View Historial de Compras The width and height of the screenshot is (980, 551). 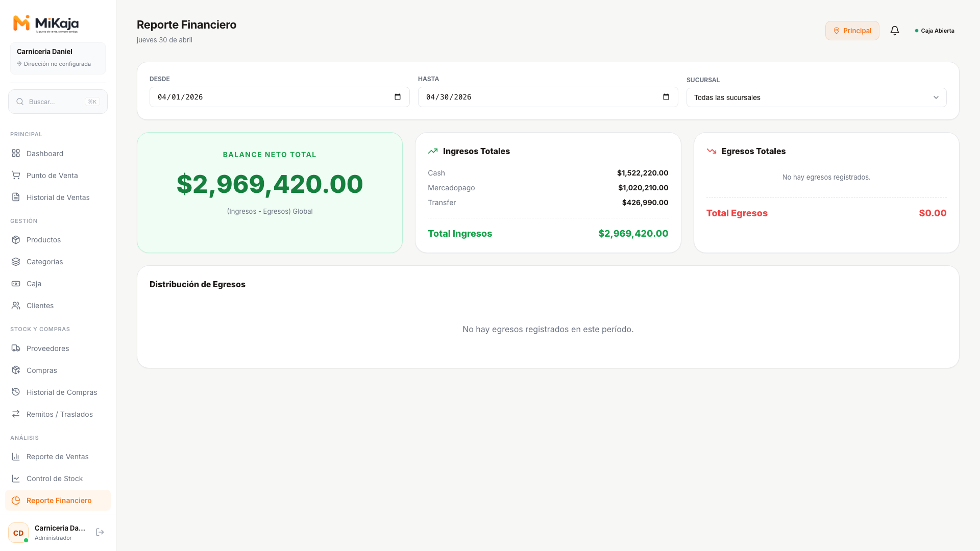click(58, 392)
